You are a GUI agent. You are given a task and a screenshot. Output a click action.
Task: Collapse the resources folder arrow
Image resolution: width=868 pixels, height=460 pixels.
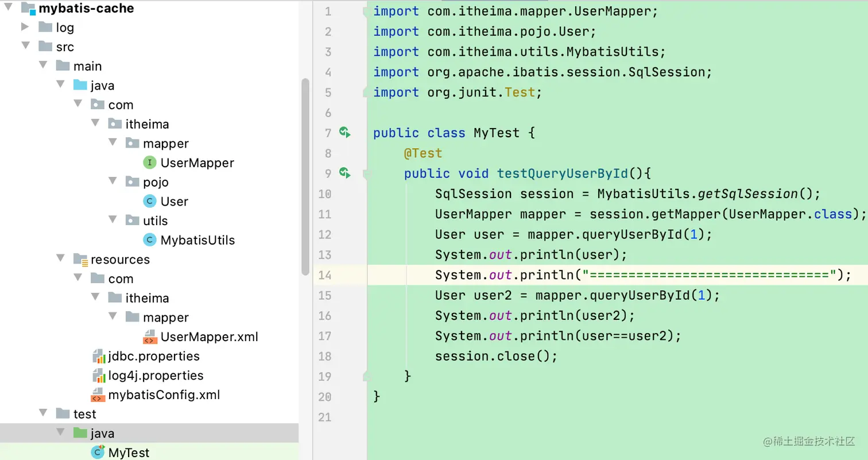tap(60, 259)
